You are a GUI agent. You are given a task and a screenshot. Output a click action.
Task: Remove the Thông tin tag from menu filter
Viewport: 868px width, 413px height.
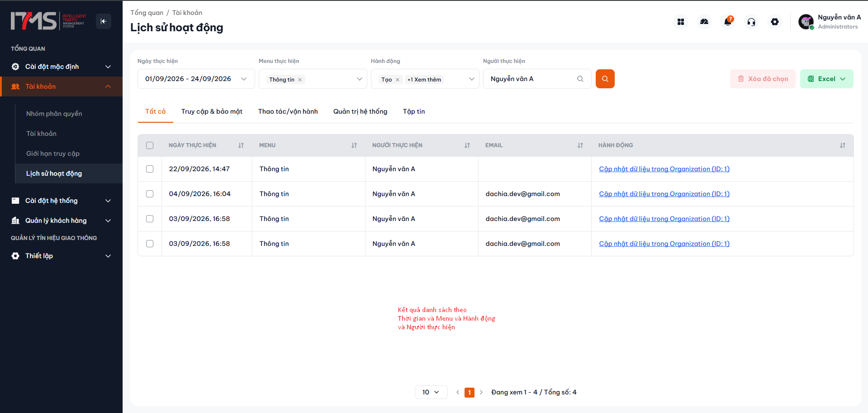pos(300,80)
